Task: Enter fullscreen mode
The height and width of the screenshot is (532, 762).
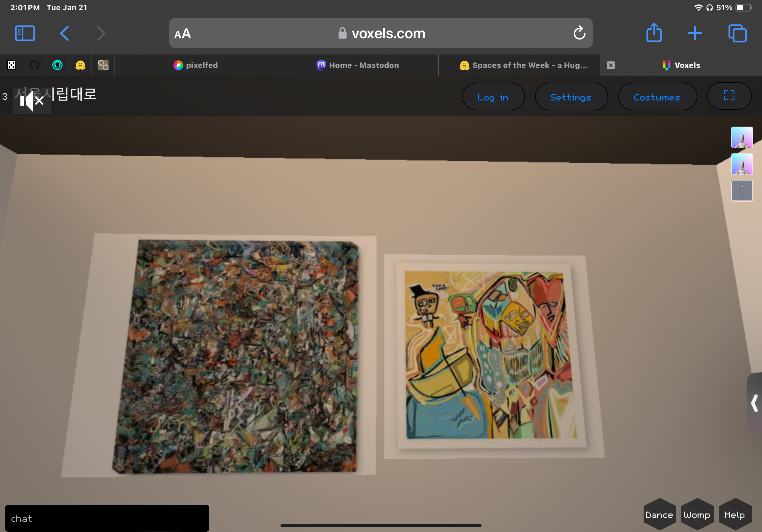Action: [x=729, y=96]
